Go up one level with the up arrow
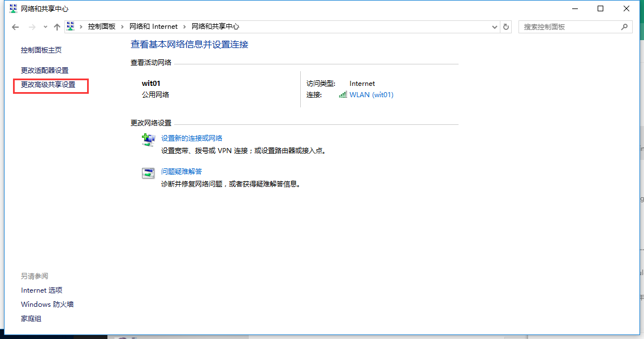The image size is (644, 339). (57, 27)
